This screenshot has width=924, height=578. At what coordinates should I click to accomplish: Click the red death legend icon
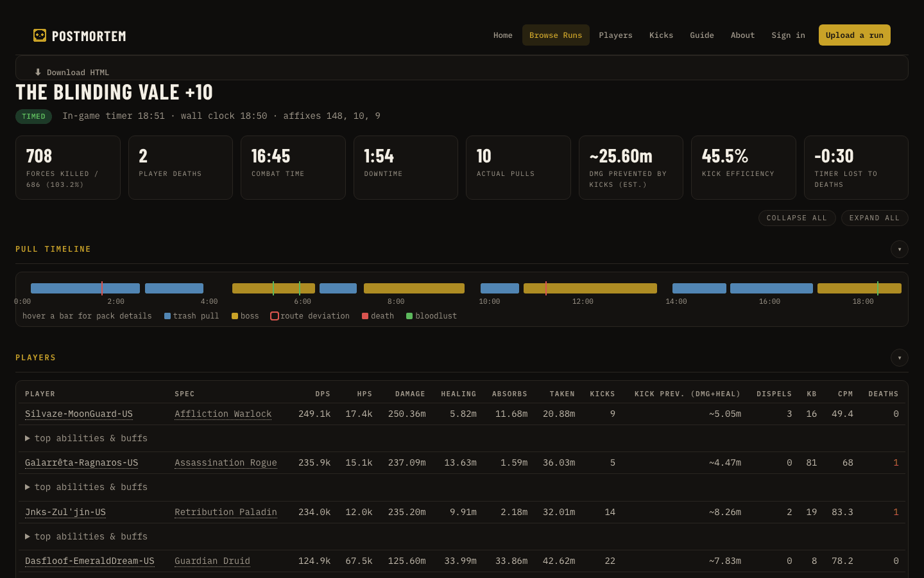coord(365,316)
